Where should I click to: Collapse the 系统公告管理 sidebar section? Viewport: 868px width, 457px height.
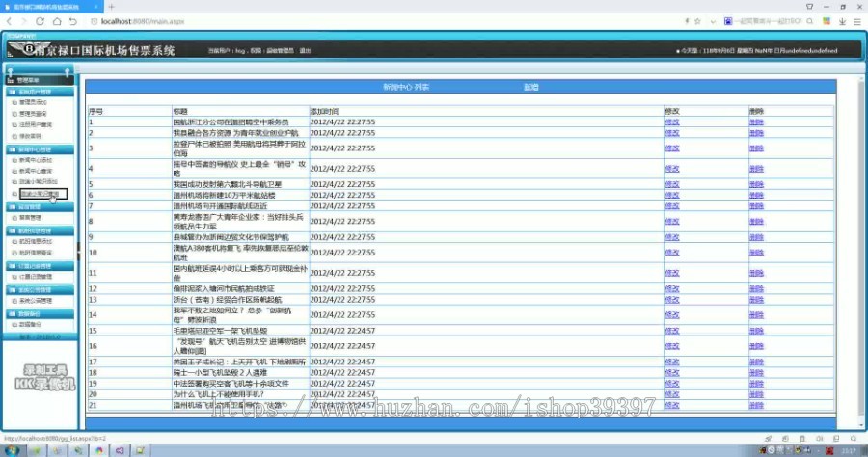[40, 290]
